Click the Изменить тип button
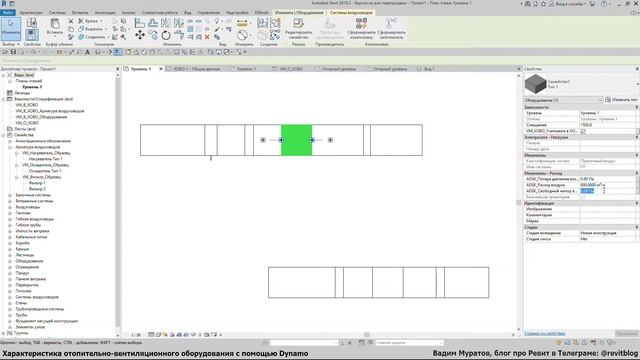 tap(621, 100)
